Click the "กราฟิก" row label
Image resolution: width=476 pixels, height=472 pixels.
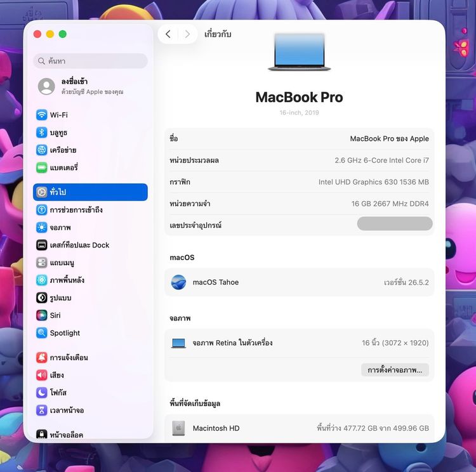(180, 182)
